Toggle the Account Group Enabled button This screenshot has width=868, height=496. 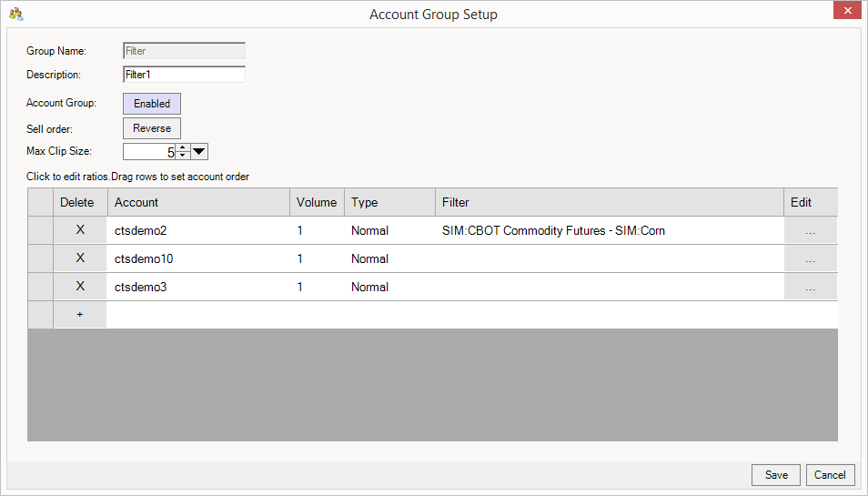click(152, 104)
